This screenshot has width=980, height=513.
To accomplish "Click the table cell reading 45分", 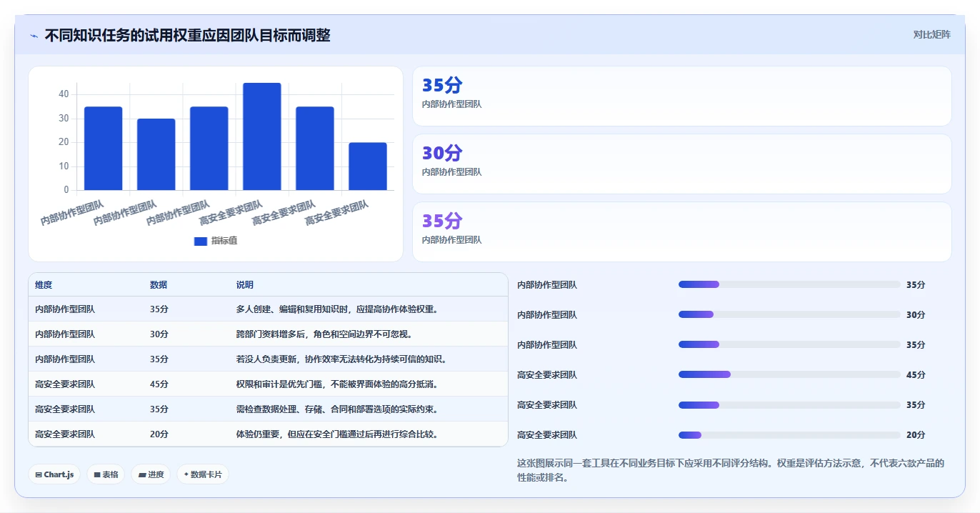I will pos(159,384).
